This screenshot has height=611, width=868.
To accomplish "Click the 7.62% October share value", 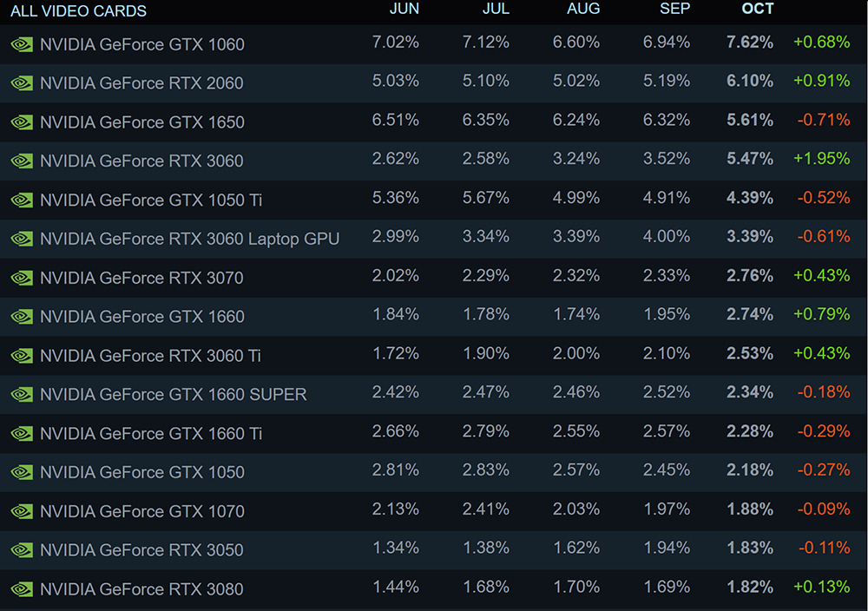I will [750, 43].
